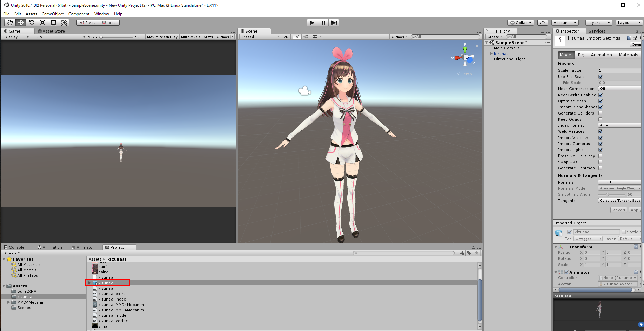Toggle Scene lighting sun icon
The height and width of the screenshot is (331, 644).
[x=297, y=37]
